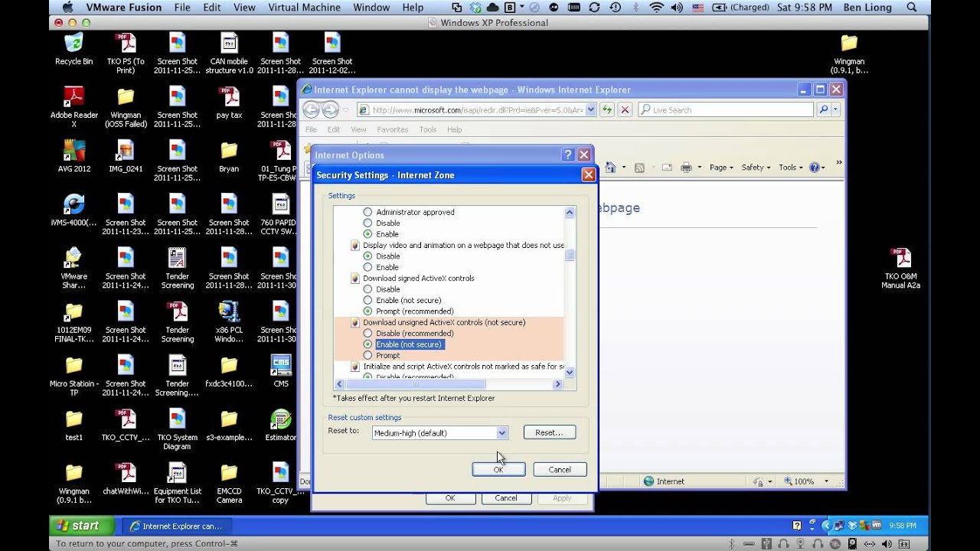Image resolution: width=980 pixels, height=551 pixels.
Task: Select the TKO O&M Manual A2a PDF icon
Action: [900, 267]
